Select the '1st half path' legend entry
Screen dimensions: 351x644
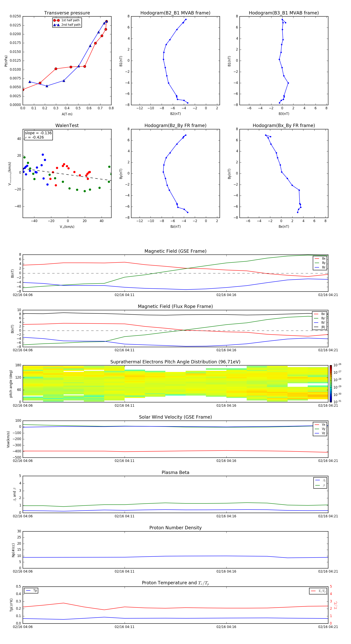point(67,20)
